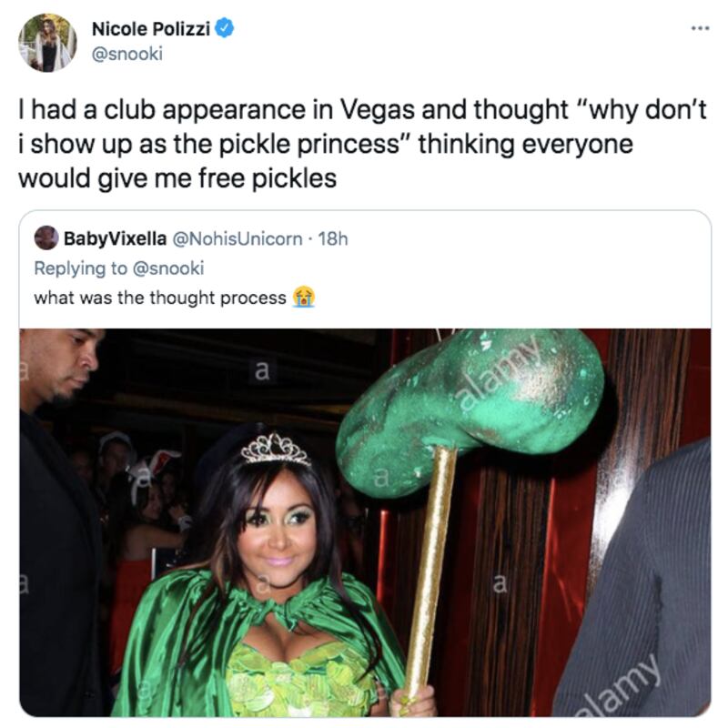728x728 pixels.
Task: Click the 'Replying to' label text
Action: tap(80, 268)
